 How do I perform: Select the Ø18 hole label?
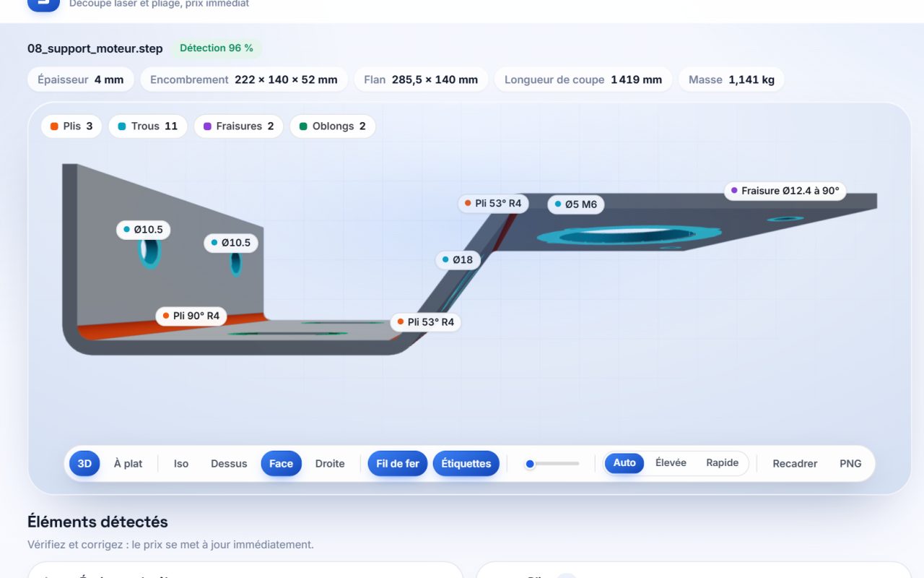(458, 260)
